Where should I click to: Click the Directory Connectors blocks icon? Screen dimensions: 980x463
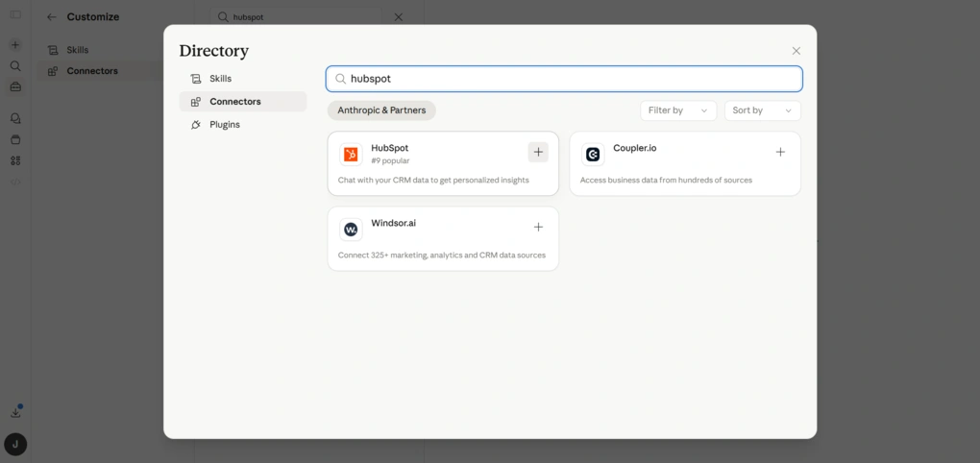click(x=196, y=101)
